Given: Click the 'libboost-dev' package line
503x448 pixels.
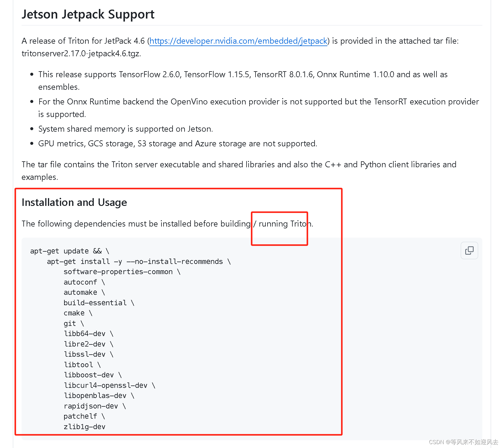Looking at the screenshot, I should [93, 375].
